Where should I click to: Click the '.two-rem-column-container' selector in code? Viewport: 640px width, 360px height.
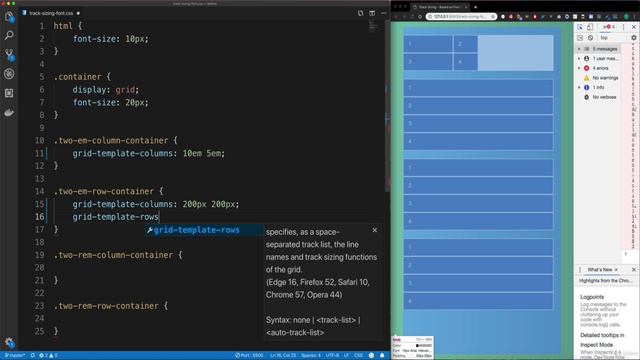coord(113,255)
